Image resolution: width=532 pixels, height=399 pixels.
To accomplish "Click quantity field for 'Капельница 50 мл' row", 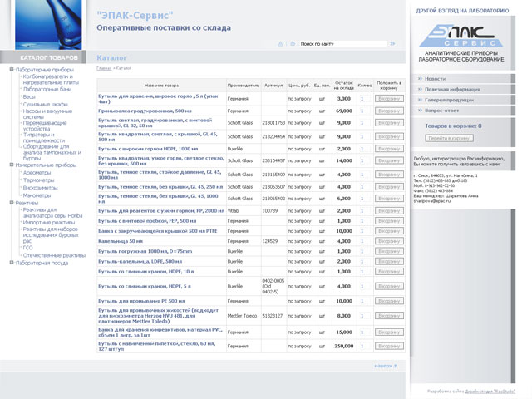I will coord(365,241).
